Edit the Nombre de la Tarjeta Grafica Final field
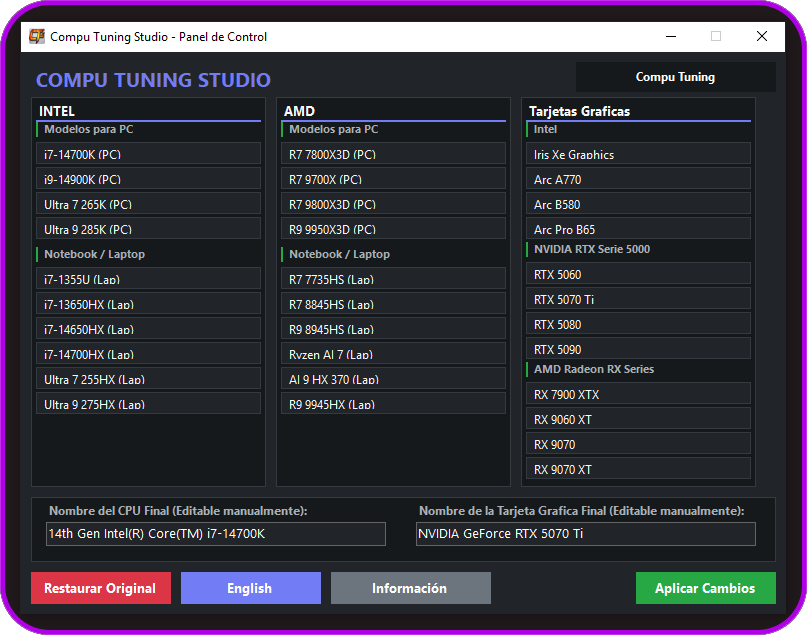807x635 pixels. [586, 534]
